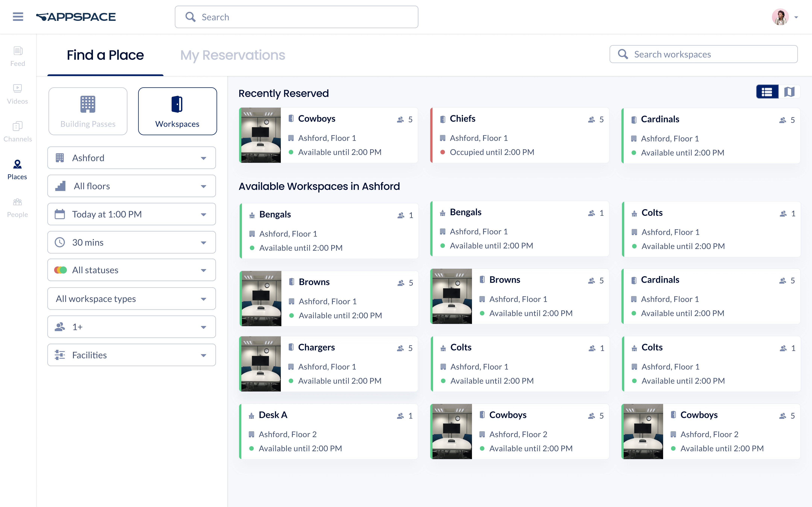Click the Appspace logo
The width and height of the screenshot is (812, 507).
point(76,17)
